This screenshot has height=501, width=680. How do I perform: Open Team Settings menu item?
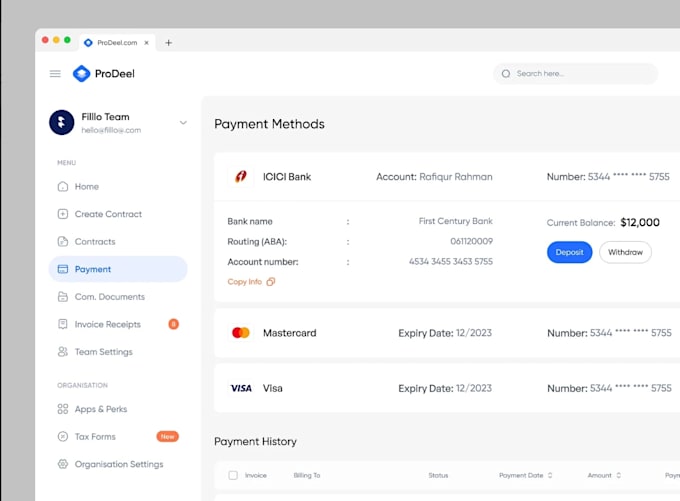click(x=118, y=352)
